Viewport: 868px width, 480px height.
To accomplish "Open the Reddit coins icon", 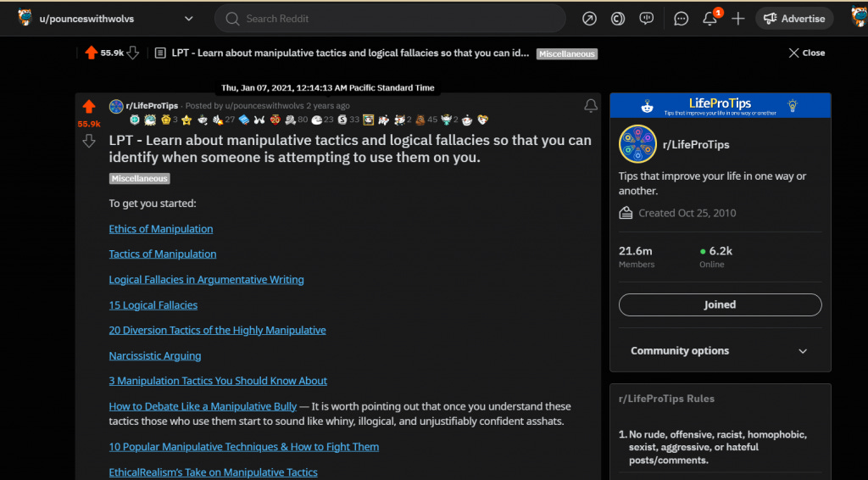I will pos(618,19).
